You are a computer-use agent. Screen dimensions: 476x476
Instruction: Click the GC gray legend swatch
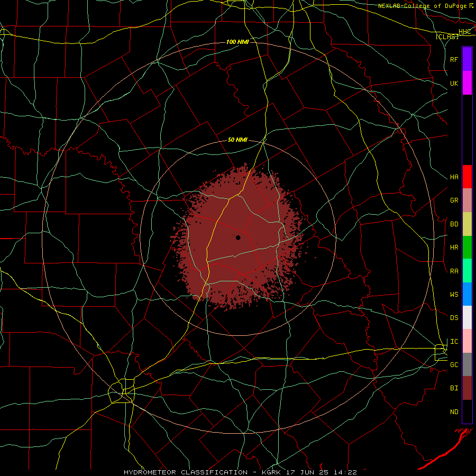pyautogui.click(x=467, y=364)
